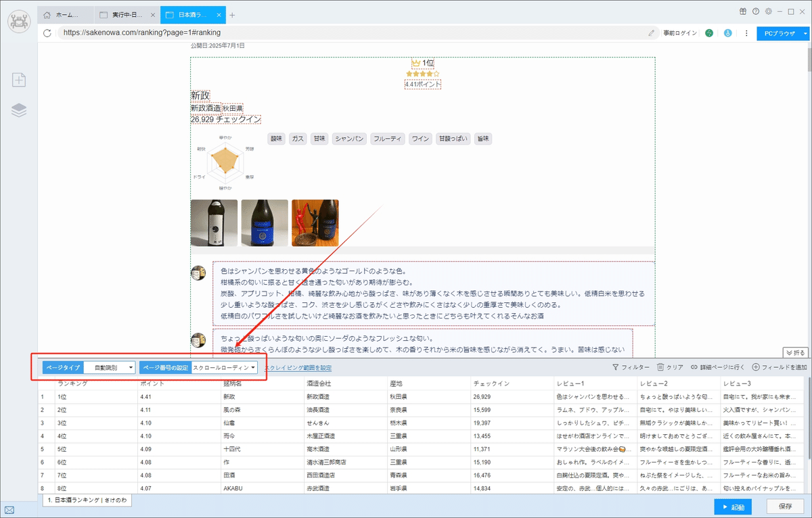Click the 風の森 cell in data table
Image resolution: width=812 pixels, height=518 pixels.
[x=263, y=410]
